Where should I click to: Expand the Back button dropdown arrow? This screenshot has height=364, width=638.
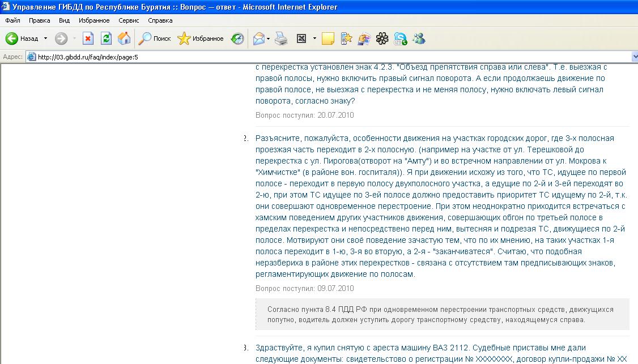[45, 38]
